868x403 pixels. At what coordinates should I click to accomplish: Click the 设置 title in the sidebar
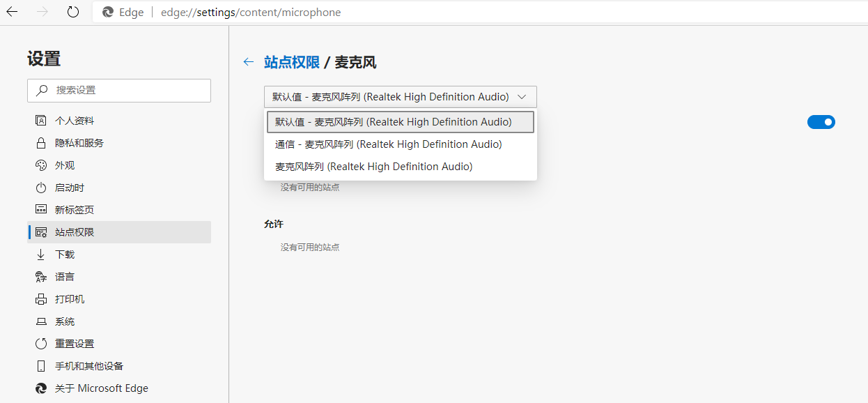click(44, 59)
